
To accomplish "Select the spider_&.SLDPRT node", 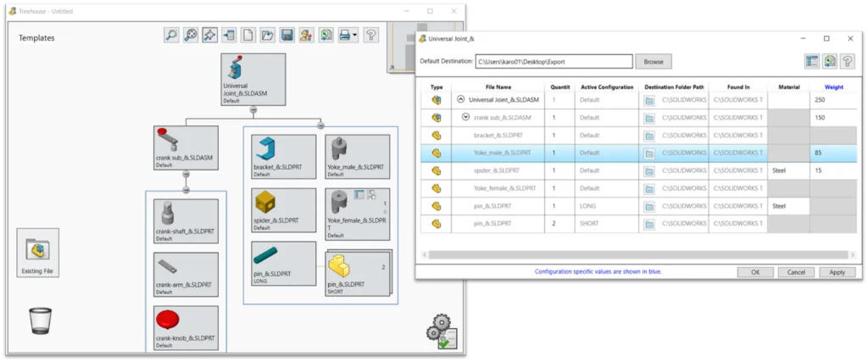I will 284,209.
